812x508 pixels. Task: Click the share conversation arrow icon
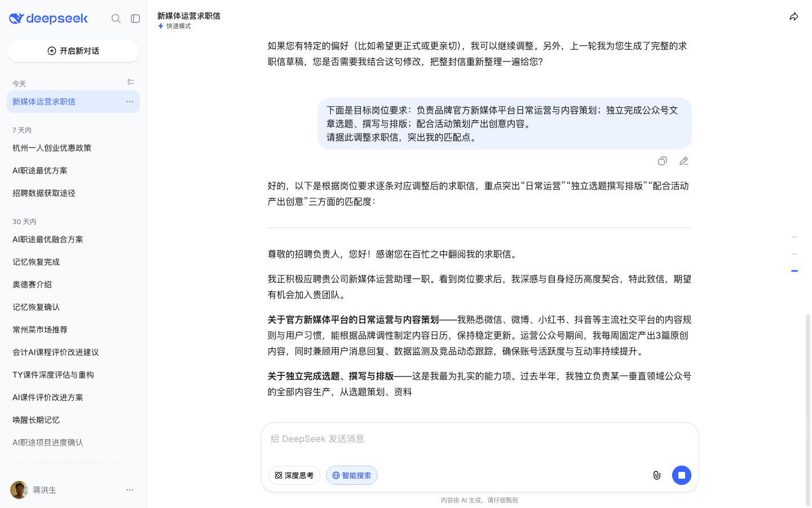(794, 16)
